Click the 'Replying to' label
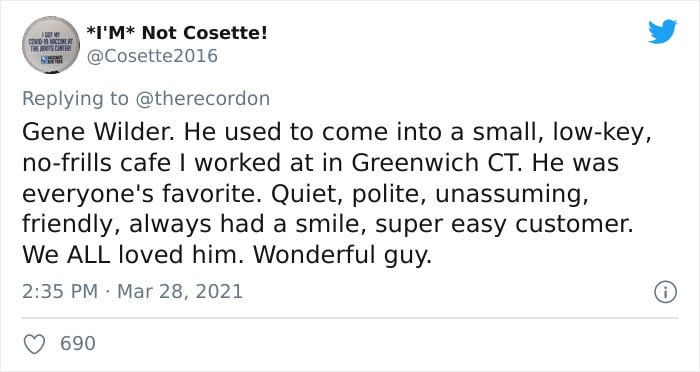Screen dimensions: 700x372 75,99
